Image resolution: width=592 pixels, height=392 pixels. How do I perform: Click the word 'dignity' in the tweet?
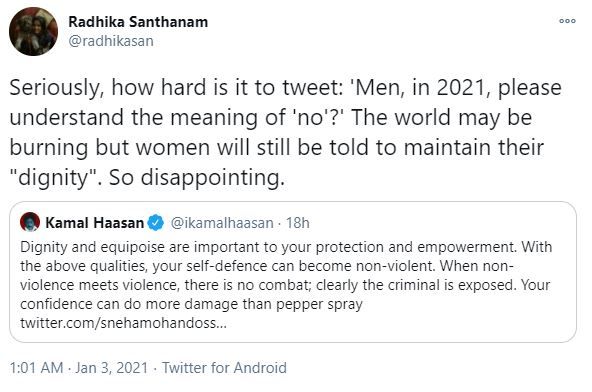(x=53, y=177)
